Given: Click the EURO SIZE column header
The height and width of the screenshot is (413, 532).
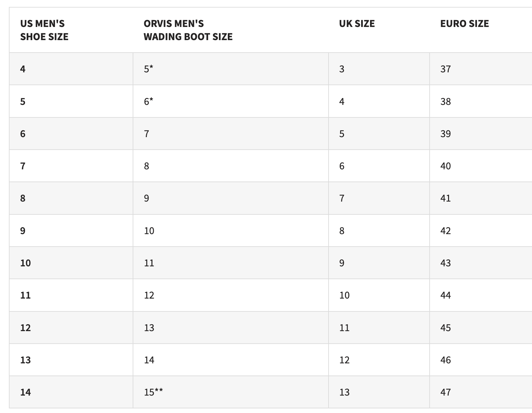Looking at the screenshot, I should coord(465,24).
